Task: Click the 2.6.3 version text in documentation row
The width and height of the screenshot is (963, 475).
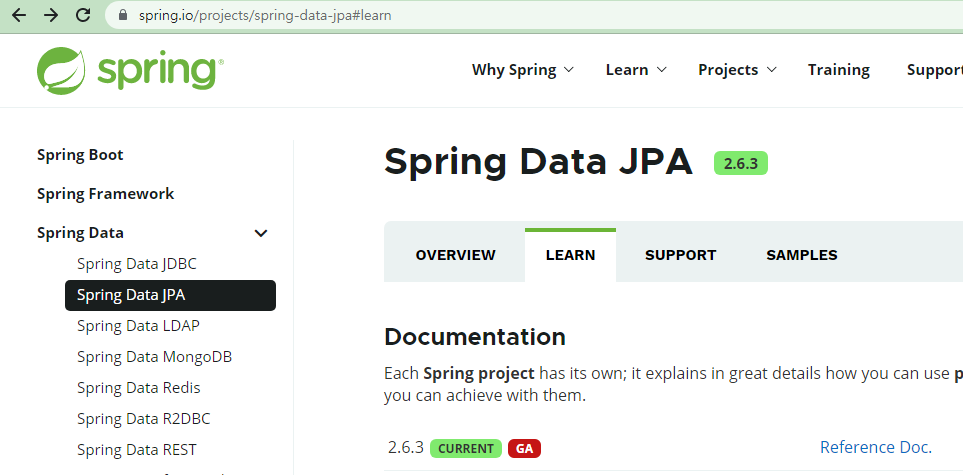Action: point(406,447)
